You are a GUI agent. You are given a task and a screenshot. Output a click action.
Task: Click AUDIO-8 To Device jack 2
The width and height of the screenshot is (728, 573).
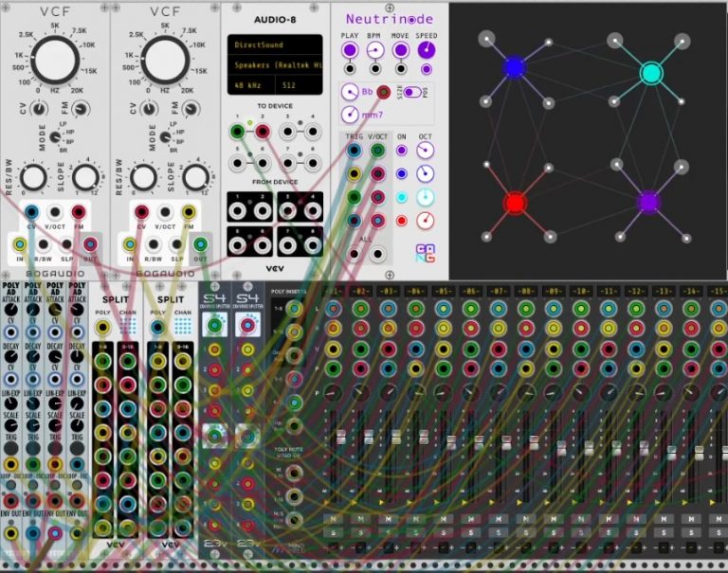click(x=263, y=132)
